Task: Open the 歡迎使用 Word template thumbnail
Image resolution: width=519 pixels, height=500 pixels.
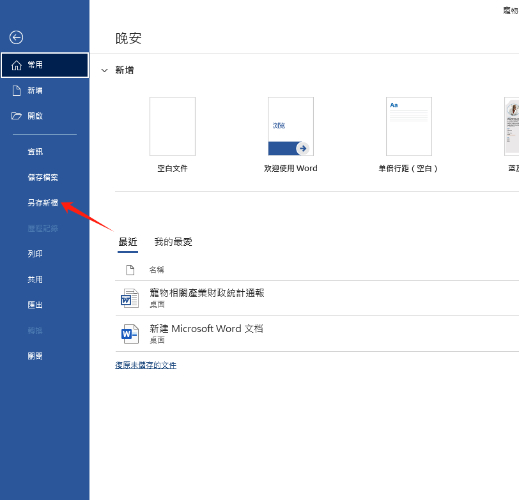Action: [x=291, y=126]
